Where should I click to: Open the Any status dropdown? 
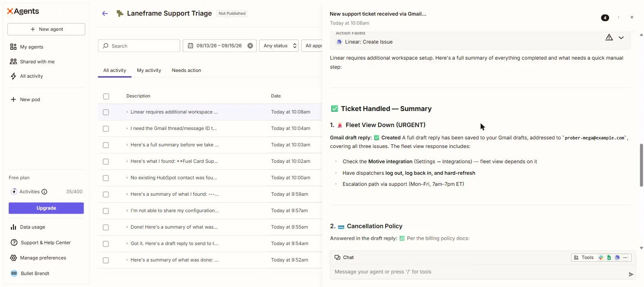[279, 46]
